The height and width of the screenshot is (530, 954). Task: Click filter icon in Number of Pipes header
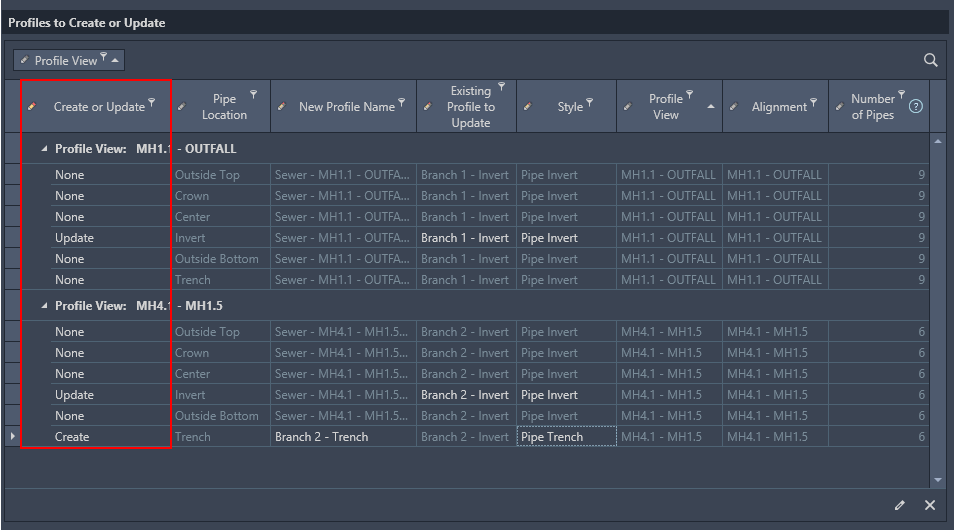tap(902, 94)
